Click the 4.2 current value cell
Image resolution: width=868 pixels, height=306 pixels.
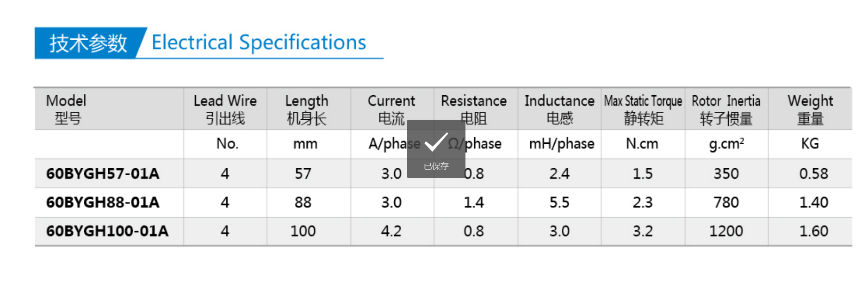point(391,231)
